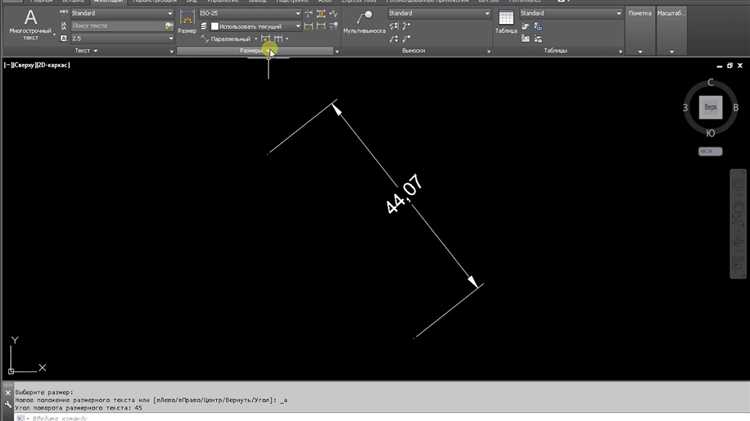Select the Мультивыноска multileader tool
Image resolution: width=750 pixels, height=421 pixels.
(364, 22)
